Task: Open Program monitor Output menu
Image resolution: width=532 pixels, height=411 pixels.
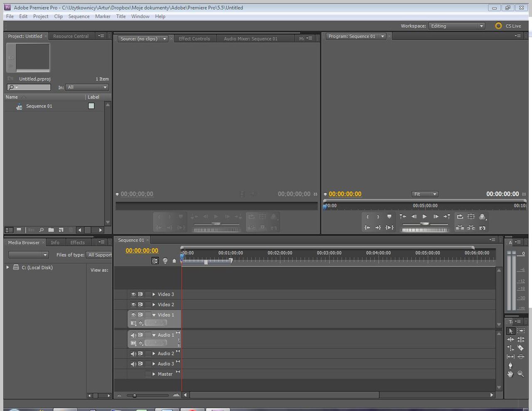Action: click(482, 216)
